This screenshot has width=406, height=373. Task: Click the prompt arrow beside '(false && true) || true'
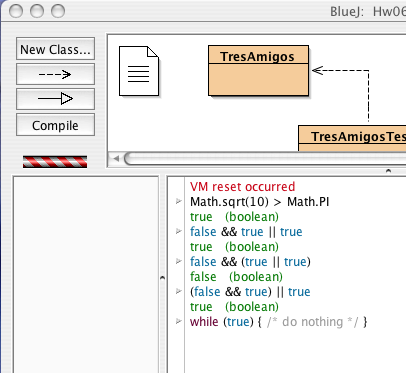[179, 291]
